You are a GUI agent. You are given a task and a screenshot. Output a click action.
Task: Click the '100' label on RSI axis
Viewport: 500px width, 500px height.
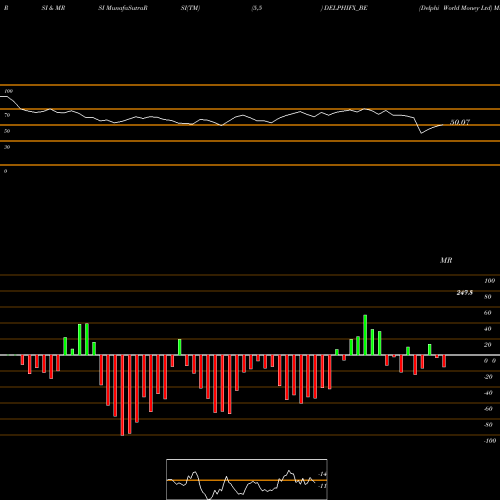tap(9, 91)
